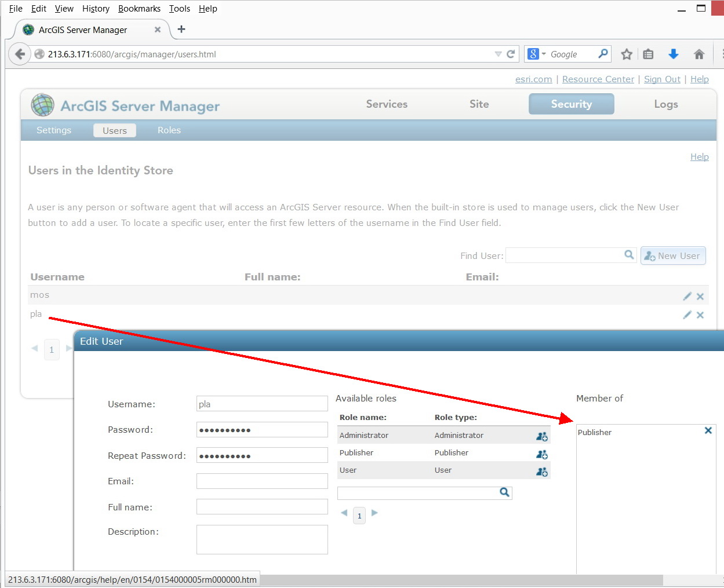
Task: Go to previous page of users
Action: [x=35, y=348]
